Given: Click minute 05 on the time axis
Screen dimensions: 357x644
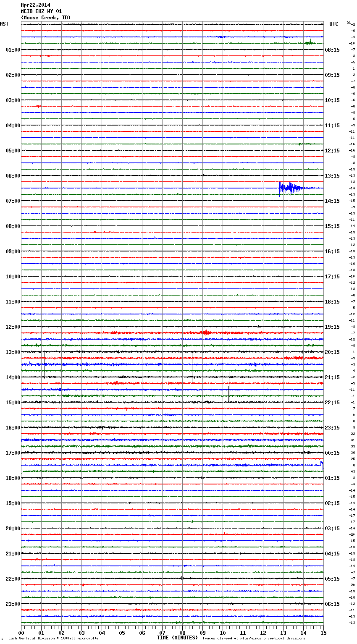Looking at the screenshot, I should click(x=122, y=633).
